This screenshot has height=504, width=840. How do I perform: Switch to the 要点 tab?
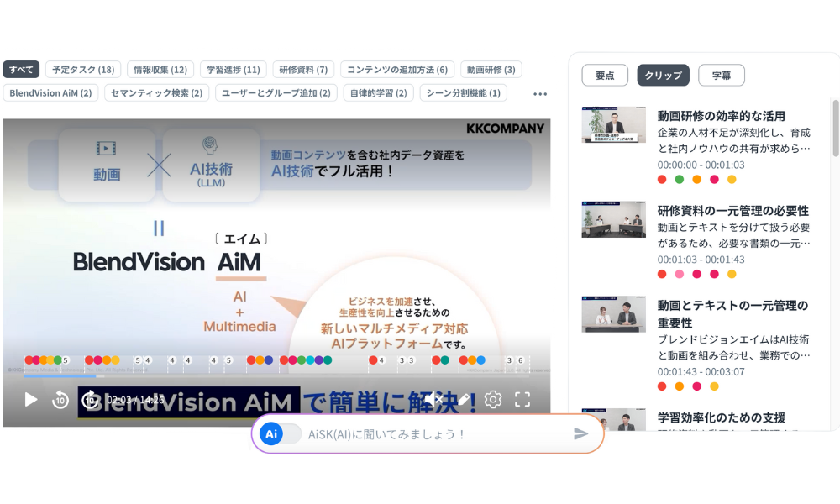tap(605, 76)
